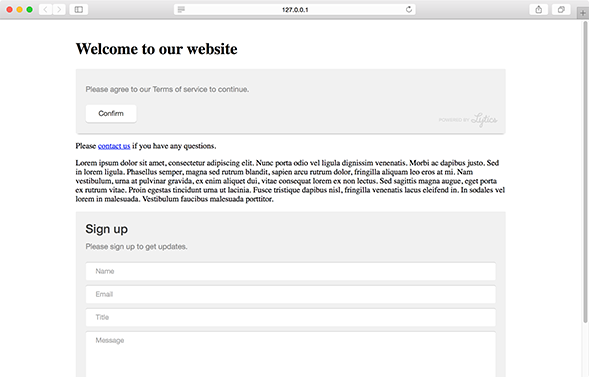
Task: Click the Title input field
Action: point(290,317)
